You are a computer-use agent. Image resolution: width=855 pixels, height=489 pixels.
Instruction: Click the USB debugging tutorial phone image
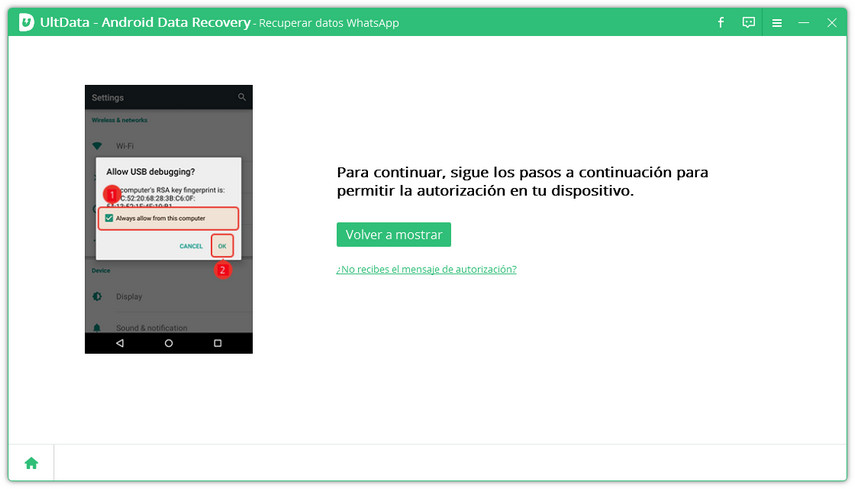point(168,219)
